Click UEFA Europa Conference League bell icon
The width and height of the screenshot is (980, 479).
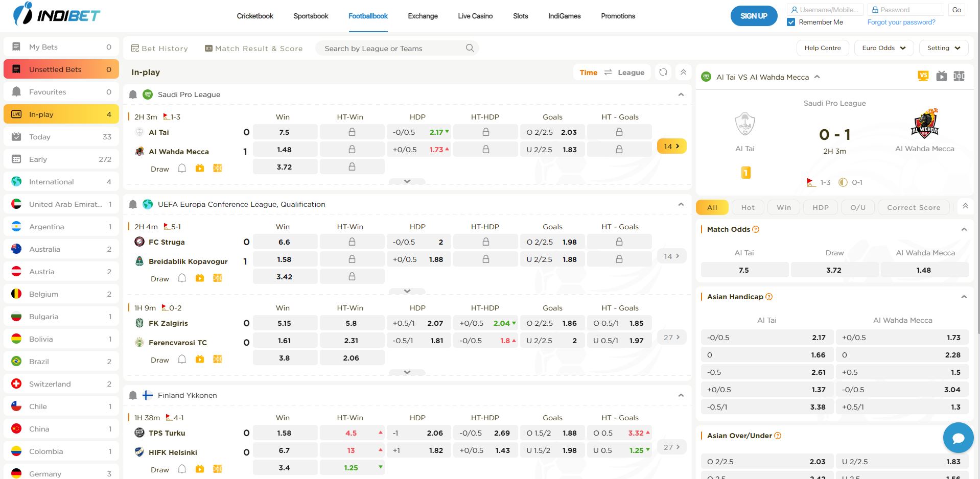pos(133,204)
